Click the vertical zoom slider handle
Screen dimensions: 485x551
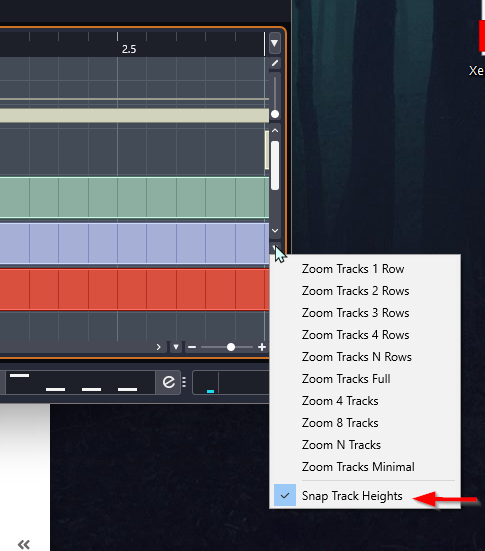pyautogui.click(x=275, y=114)
